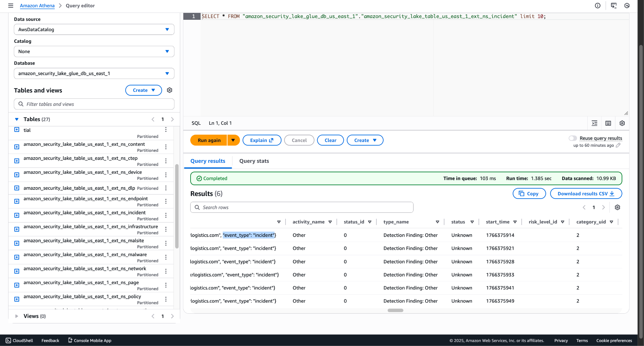The height and width of the screenshot is (346, 644).
Task: Focus the Filter tables and views field
Action: coord(94,104)
